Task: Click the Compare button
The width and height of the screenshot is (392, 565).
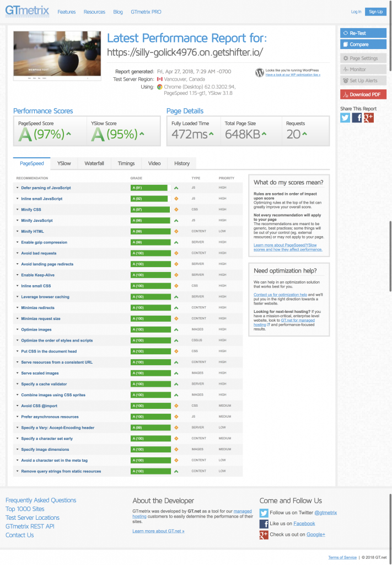Action: click(x=363, y=44)
